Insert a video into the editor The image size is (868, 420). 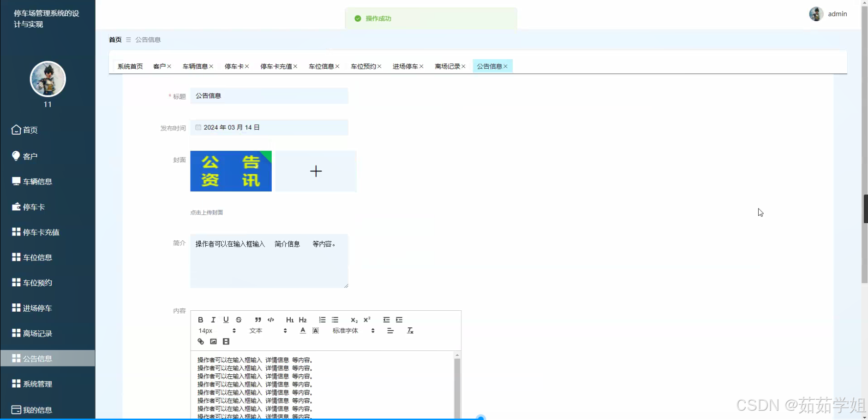(226, 342)
